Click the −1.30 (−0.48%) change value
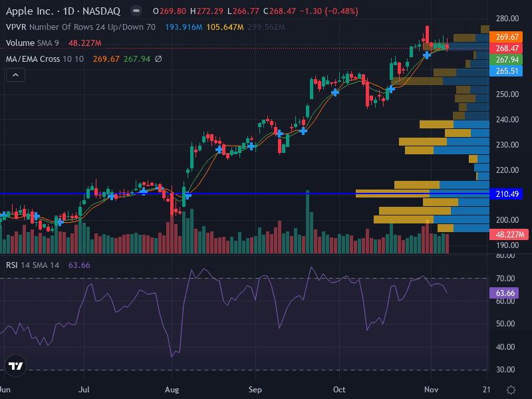Screen dimensions: 532x399 [x=329, y=11]
